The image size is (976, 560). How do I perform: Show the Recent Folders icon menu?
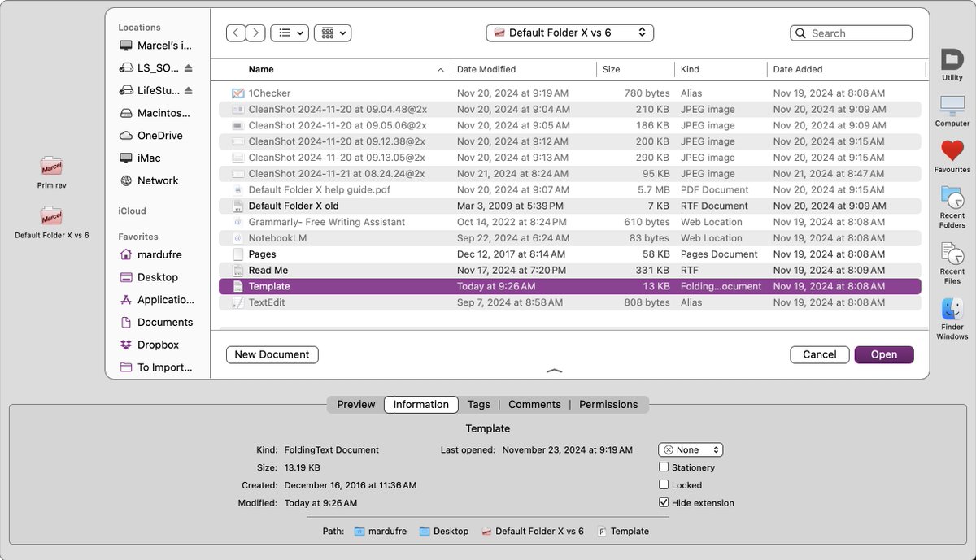tap(952, 198)
